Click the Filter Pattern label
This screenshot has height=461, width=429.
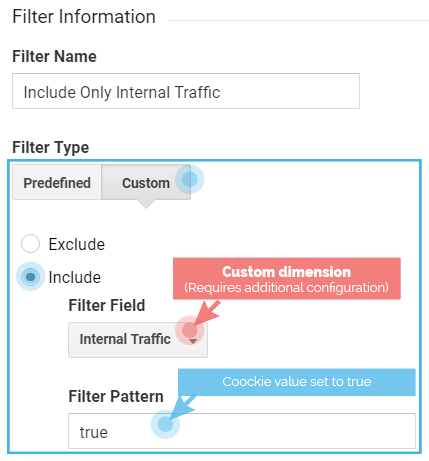(116, 396)
